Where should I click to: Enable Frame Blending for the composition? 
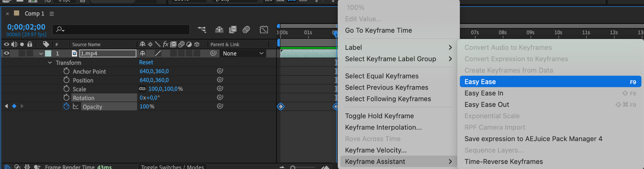pyautogui.click(x=233, y=30)
